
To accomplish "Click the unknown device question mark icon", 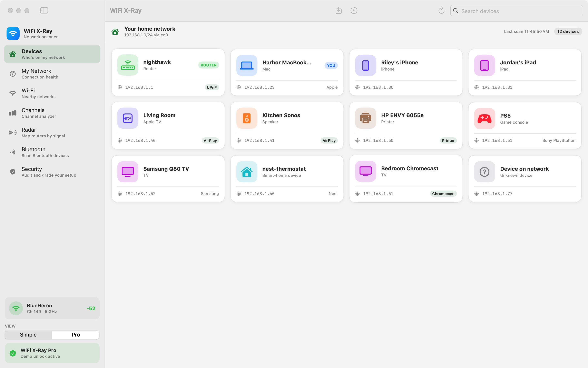I will point(484,172).
